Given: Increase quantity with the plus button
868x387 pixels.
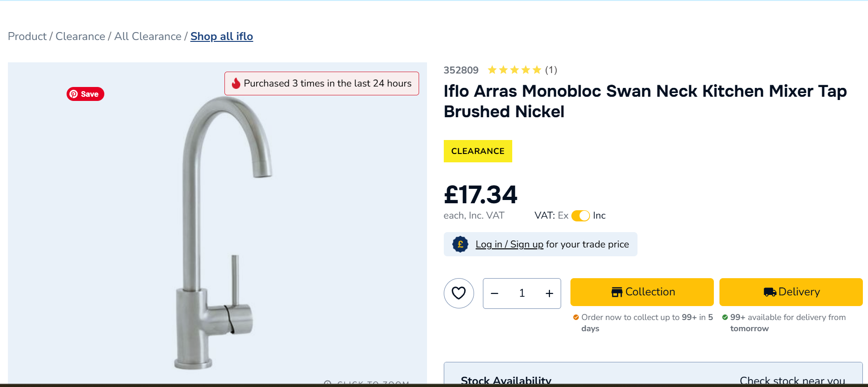Looking at the screenshot, I should tap(549, 294).
